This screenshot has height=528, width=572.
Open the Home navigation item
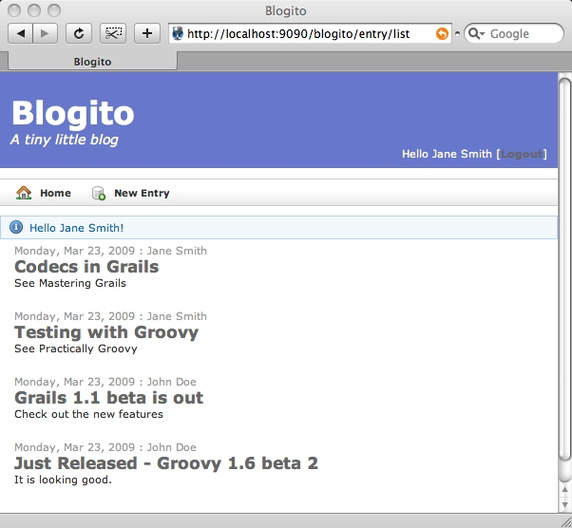tap(55, 193)
